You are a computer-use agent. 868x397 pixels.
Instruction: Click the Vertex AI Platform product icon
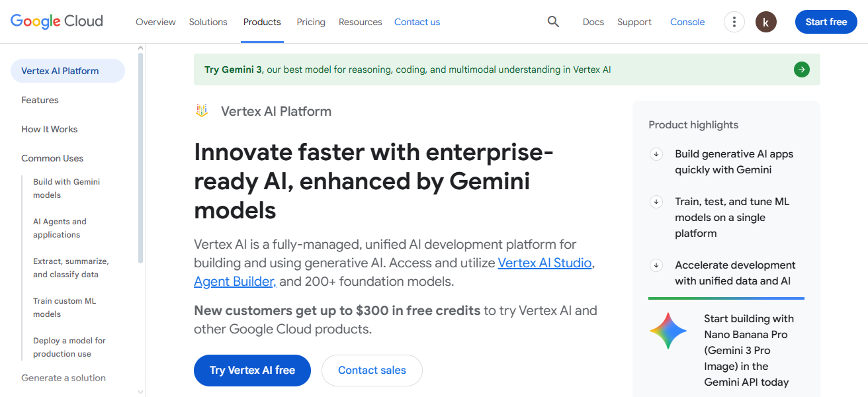[x=201, y=110]
